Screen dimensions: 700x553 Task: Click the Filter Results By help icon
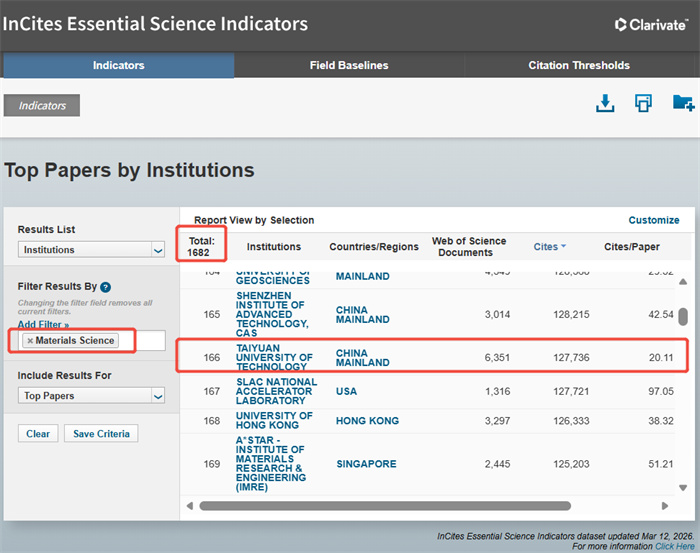[x=105, y=287]
